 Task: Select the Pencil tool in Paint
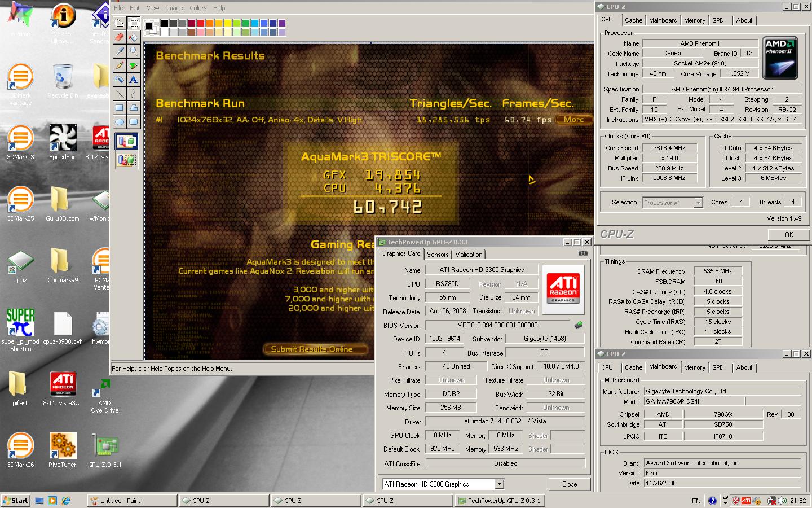(x=120, y=65)
